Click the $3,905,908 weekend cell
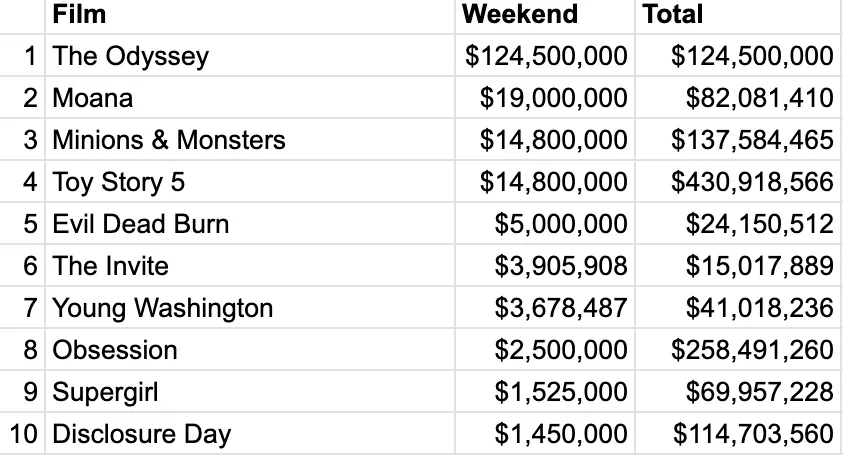The height and width of the screenshot is (455, 843). [x=545, y=265]
